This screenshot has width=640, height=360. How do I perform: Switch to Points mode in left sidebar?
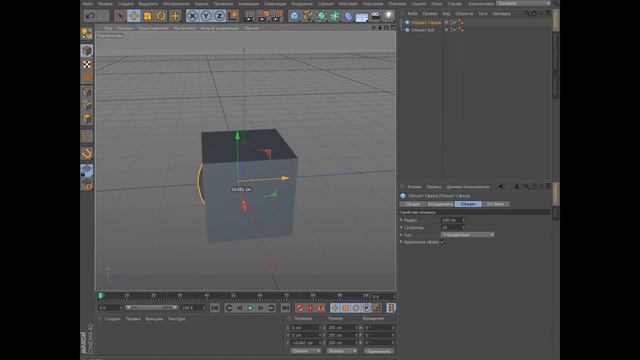[x=87, y=91]
